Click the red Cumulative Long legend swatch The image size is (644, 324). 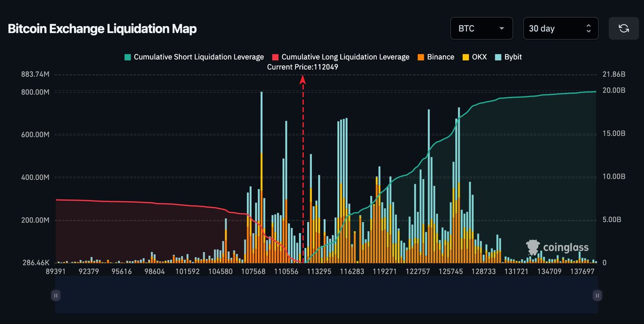(275, 57)
